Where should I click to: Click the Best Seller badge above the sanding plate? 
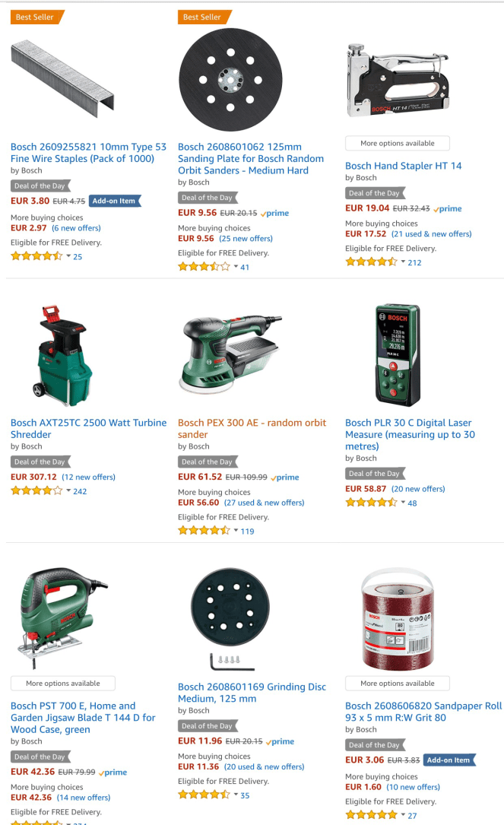(204, 17)
